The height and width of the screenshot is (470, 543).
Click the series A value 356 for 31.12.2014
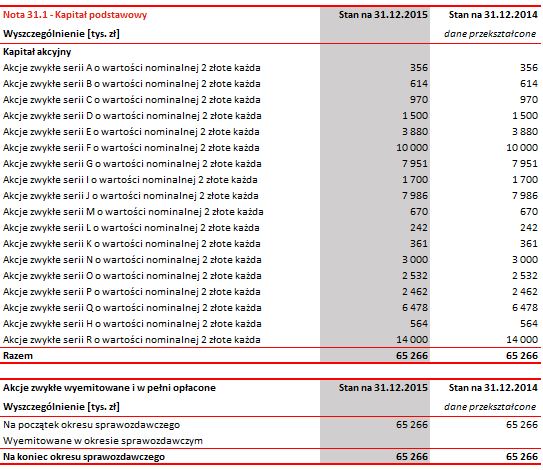coord(529,68)
